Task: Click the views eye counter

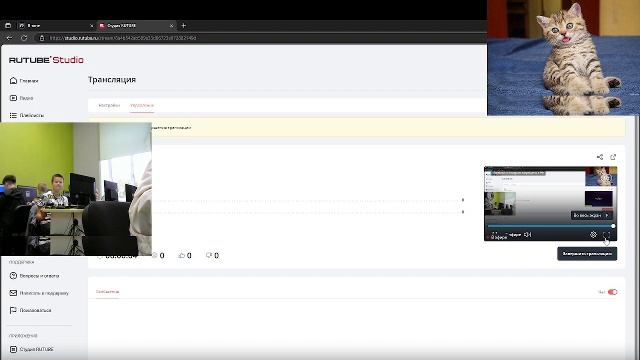Action: pyautogui.click(x=158, y=256)
